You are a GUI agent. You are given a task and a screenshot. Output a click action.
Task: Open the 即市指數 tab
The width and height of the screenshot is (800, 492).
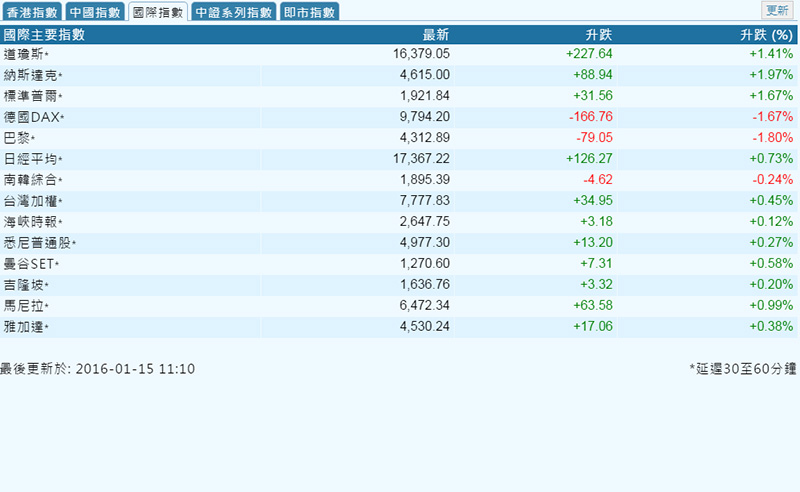tap(309, 12)
